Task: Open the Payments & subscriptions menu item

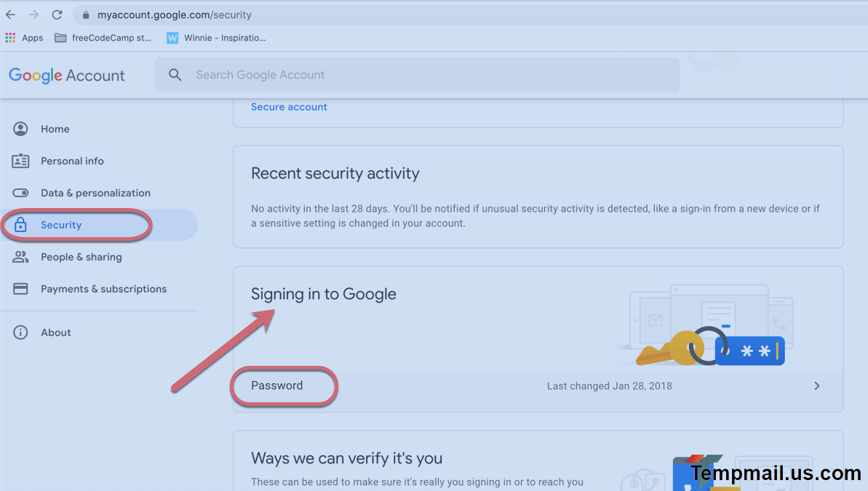Action: point(103,289)
